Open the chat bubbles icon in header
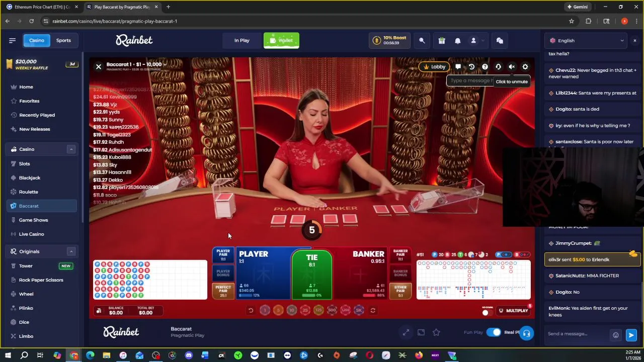Viewport: 644px width, 362px height. tap(500, 40)
